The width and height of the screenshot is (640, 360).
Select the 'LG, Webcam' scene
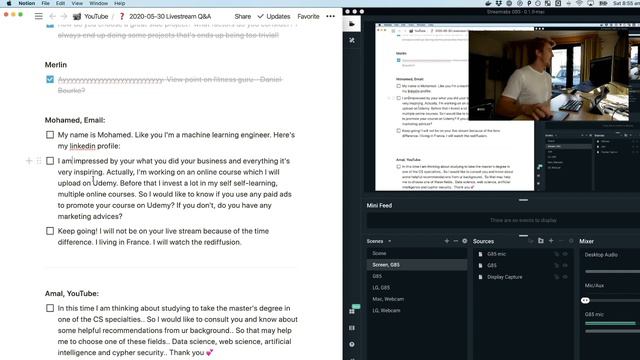(x=417, y=310)
